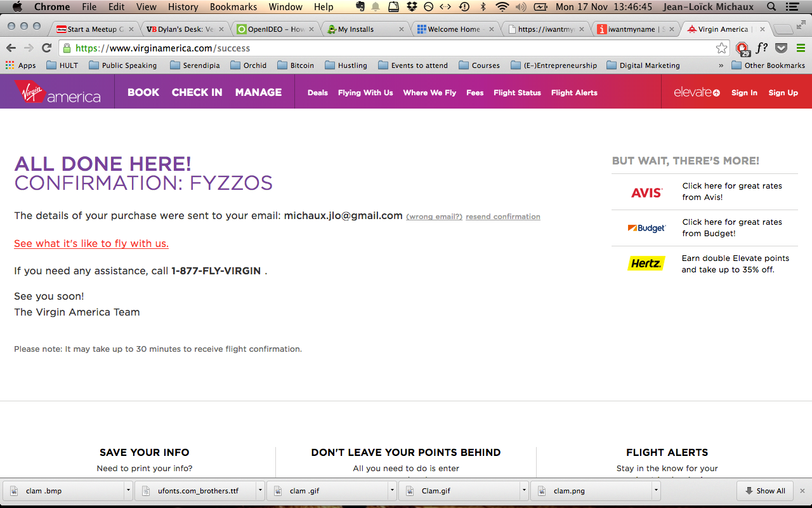The width and height of the screenshot is (812, 508).
Task: Show hidden bookmarks with the » chevron
Action: click(x=721, y=65)
